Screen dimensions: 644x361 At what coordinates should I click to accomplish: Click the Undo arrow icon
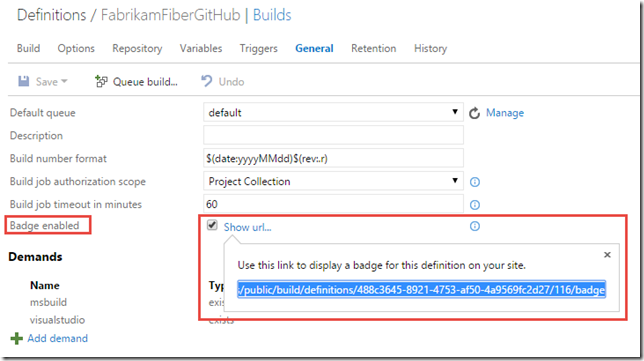[207, 81]
